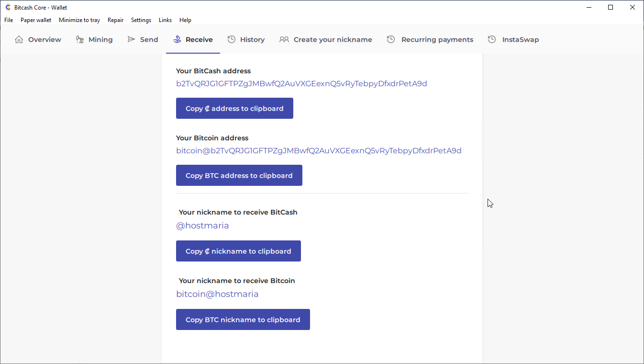Copy BTC nickname to clipboard
The width and height of the screenshot is (644, 364).
243,319
